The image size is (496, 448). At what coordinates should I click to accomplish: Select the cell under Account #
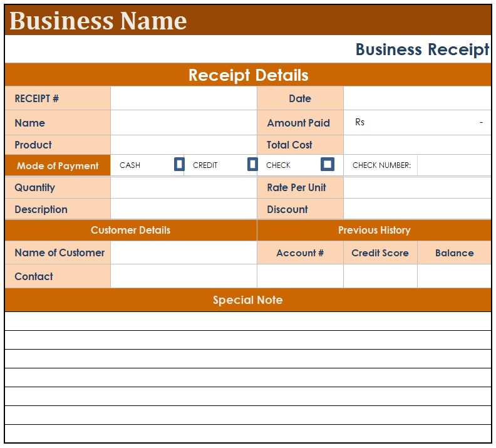coord(300,276)
